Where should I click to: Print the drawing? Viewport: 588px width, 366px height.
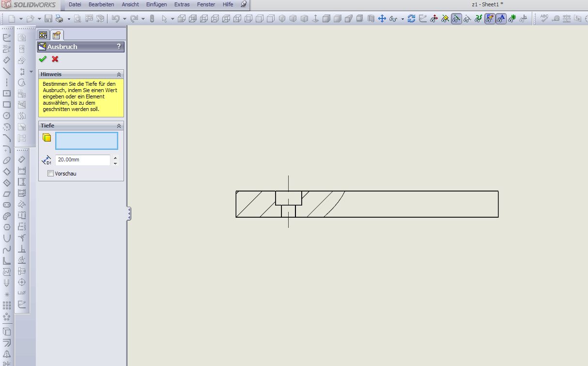click(x=60, y=19)
